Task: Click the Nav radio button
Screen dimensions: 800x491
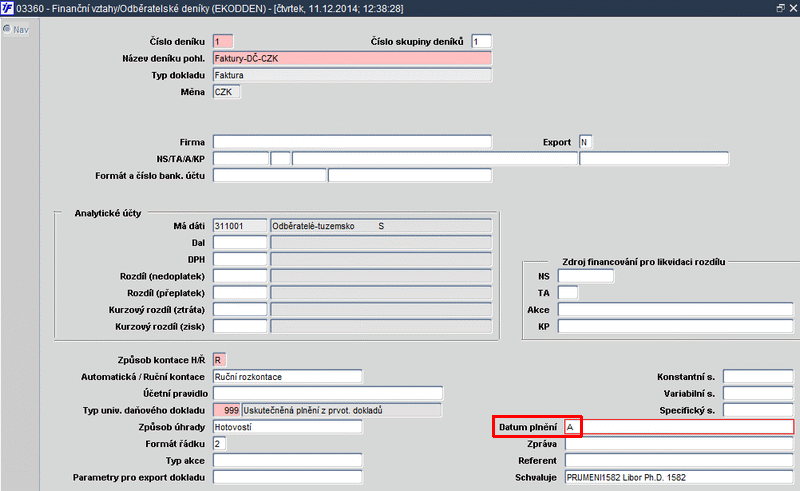Action: [7, 29]
